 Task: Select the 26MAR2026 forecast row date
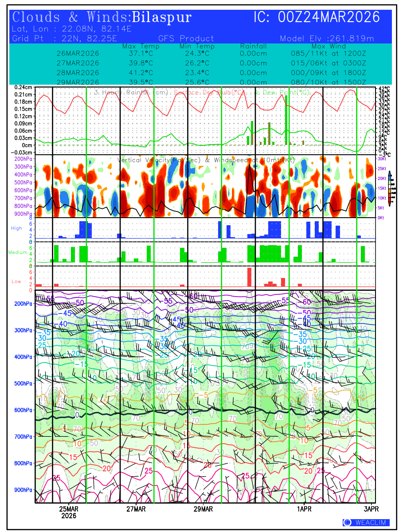click(x=78, y=53)
